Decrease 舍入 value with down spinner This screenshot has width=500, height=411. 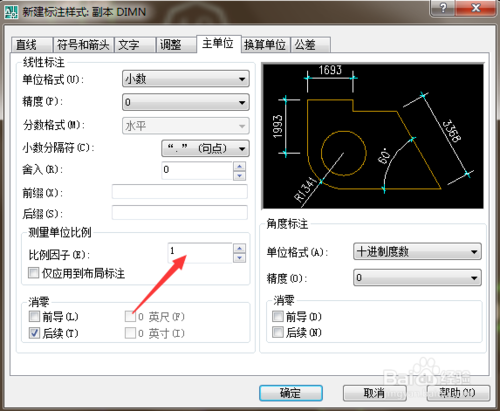(240, 175)
